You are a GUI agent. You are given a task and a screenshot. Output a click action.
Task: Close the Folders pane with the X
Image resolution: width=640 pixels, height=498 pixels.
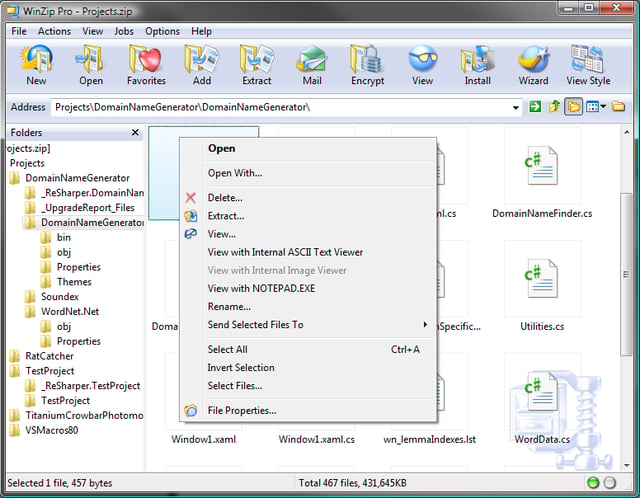pos(135,132)
